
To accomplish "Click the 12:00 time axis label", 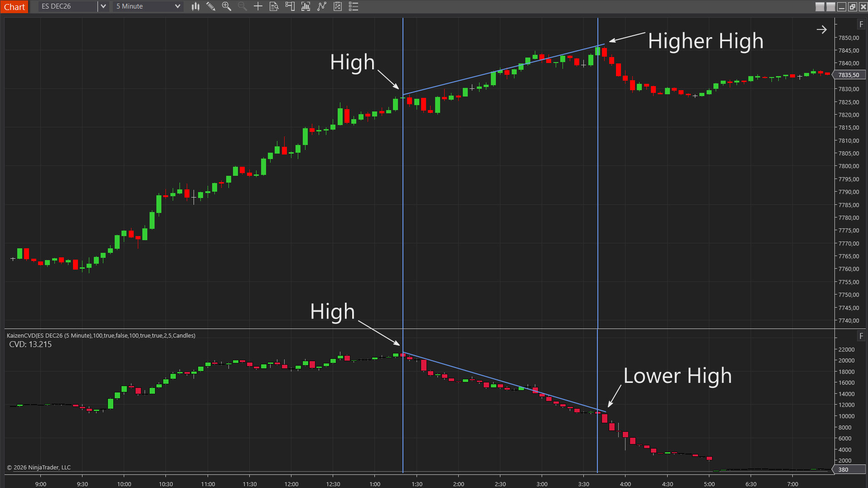I will tap(291, 484).
